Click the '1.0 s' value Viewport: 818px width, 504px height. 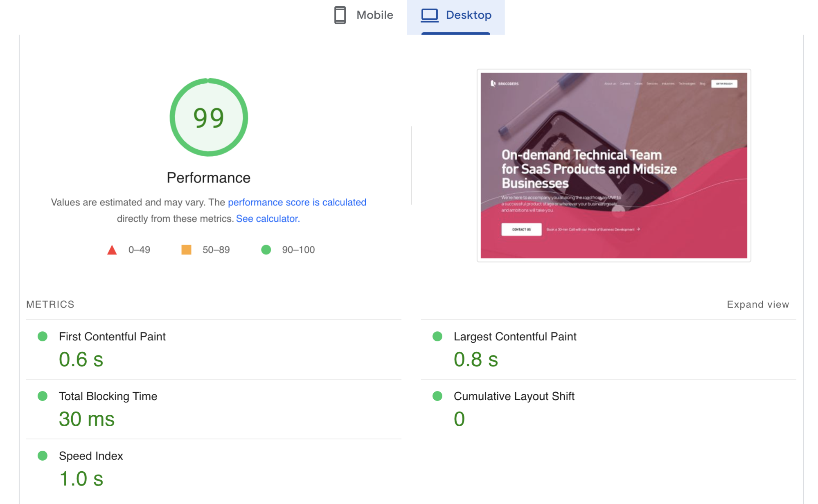point(81,479)
